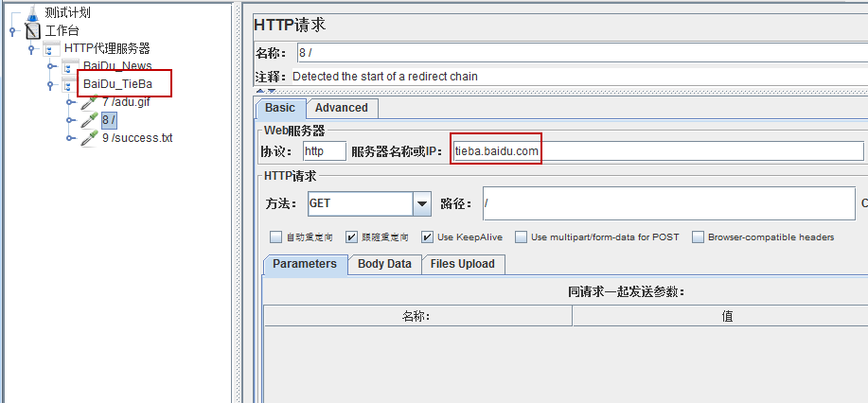
Task: Click the tree handle beside 7 /adu.gif
Action: 70,102
